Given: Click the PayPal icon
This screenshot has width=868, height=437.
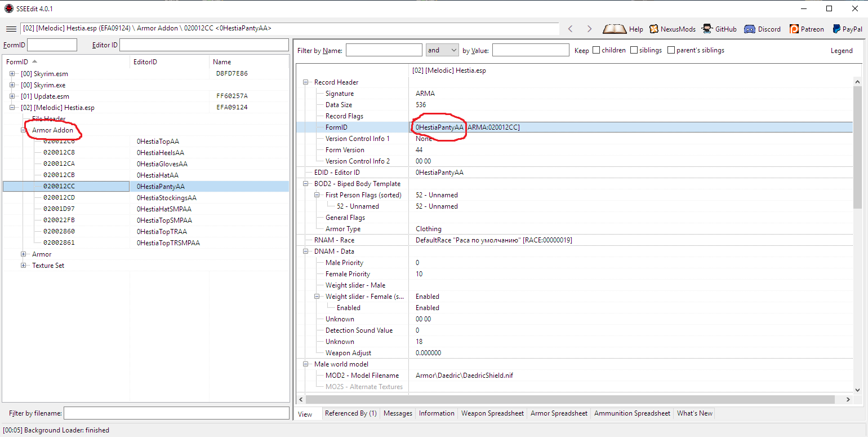Looking at the screenshot, I should (x=836, y=29).
